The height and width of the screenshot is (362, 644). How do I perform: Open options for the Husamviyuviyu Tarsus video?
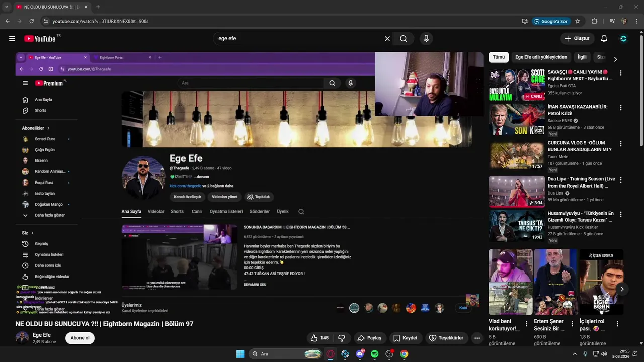click(620, 214)
